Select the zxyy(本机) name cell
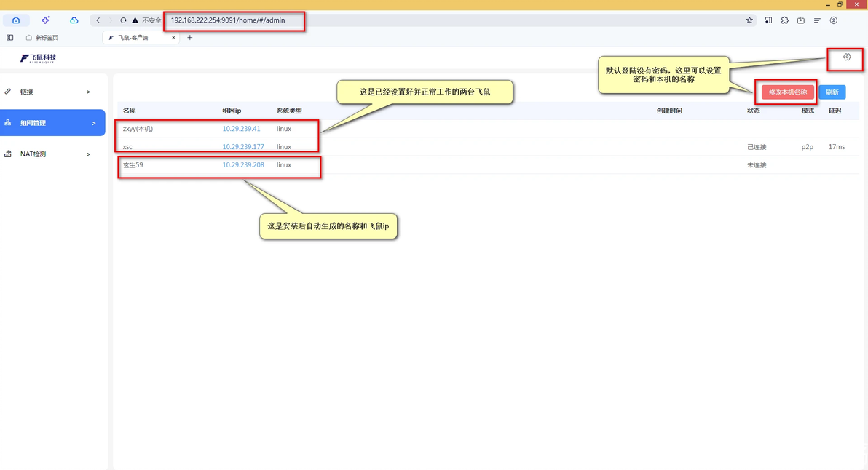This screenshot has width=868, height=470. coord(138,129)
